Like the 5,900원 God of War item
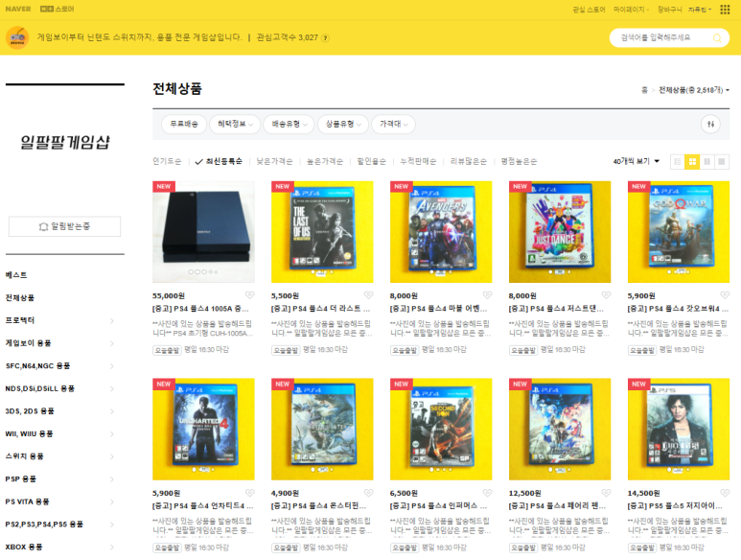Image resolution: width=741 pixels, height=560 pixels. (x=725, y=295)
